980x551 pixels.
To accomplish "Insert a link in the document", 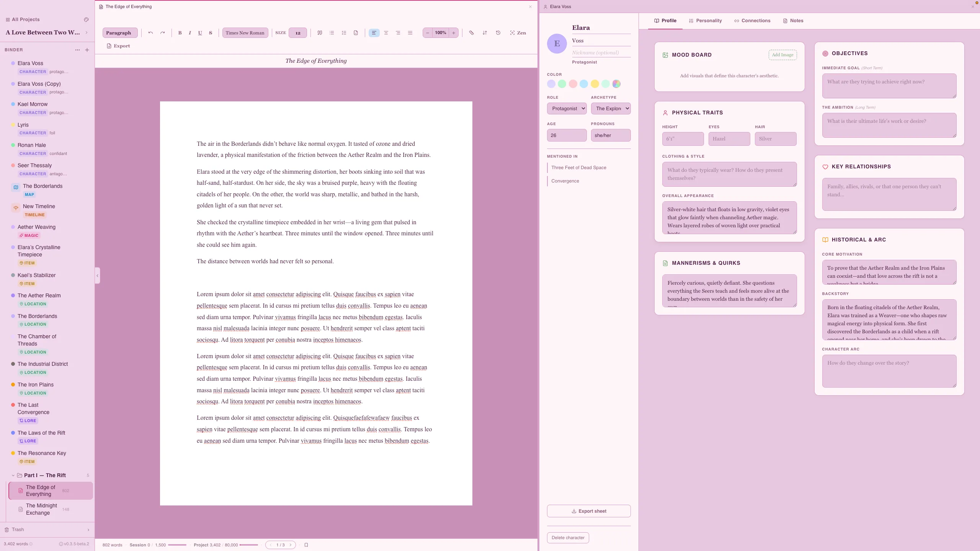I will (x=471, y=33).
